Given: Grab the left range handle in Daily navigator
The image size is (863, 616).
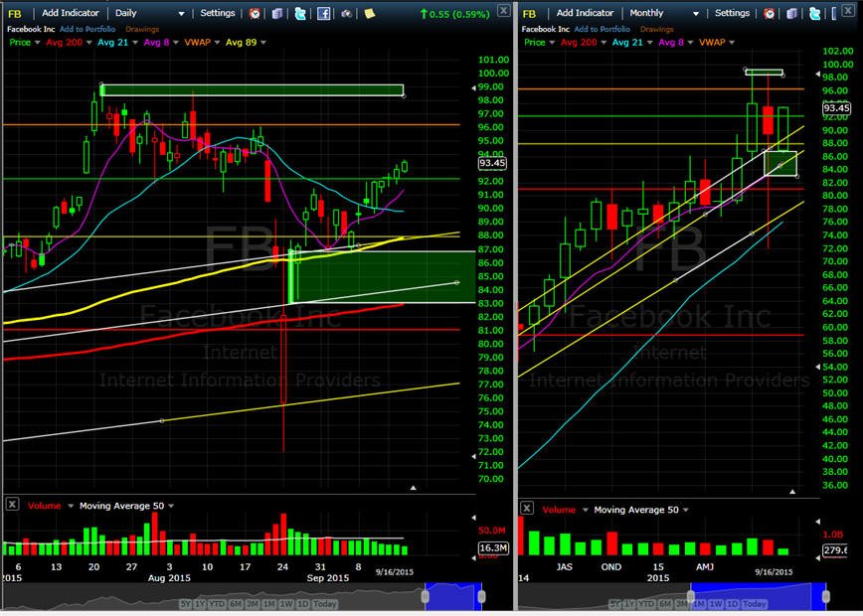Looking at the screenshot, I should (x=425, y=597).
